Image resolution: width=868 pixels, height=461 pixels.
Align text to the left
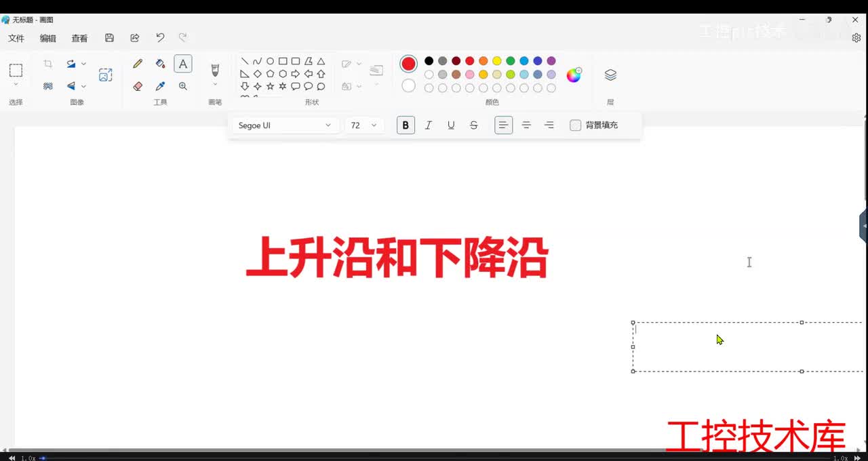(x=503, y=125)
